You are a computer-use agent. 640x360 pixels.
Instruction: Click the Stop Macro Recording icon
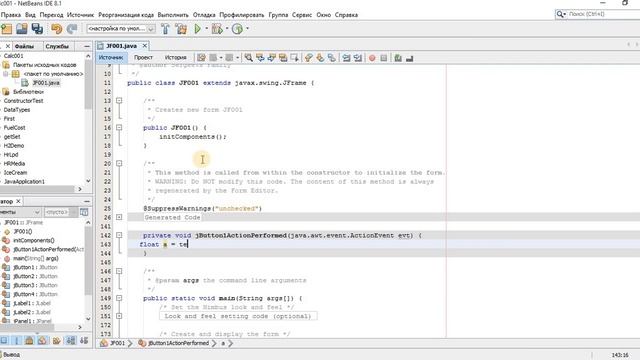click(383, 58)
